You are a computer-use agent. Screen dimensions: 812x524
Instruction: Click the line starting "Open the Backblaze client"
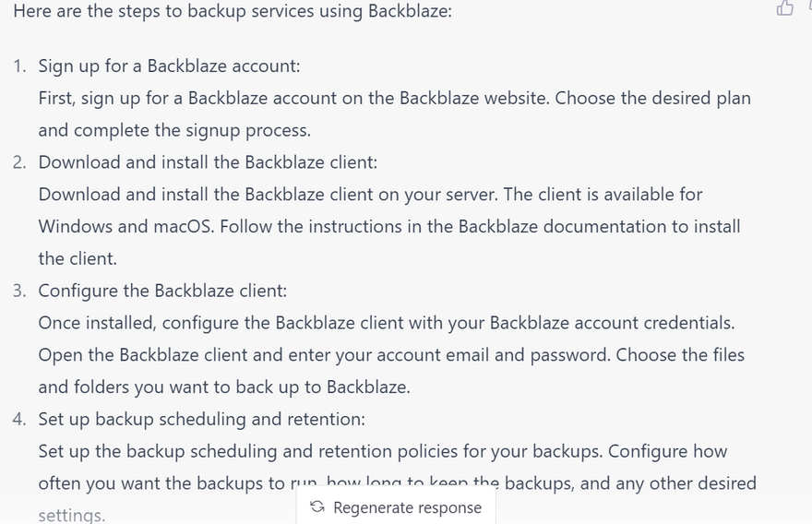391,355
